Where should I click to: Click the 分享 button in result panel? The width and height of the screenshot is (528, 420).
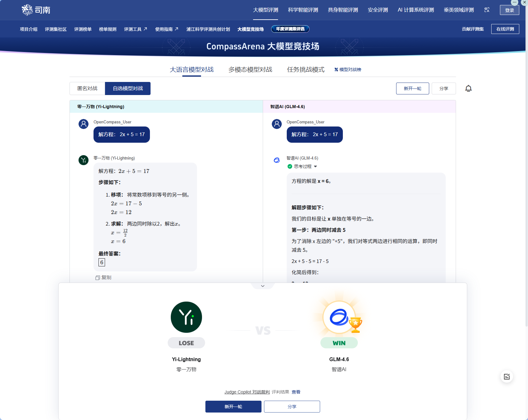tap(292, 407)
